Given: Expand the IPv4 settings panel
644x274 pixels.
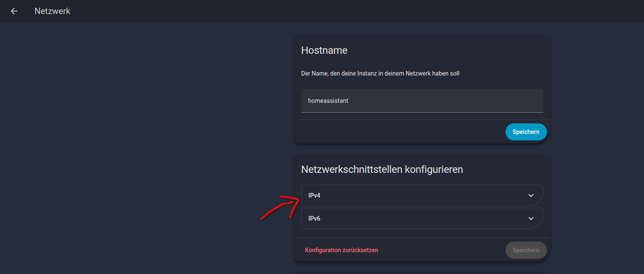Looking at the screenshot, I should pyautogui.click(x=422, y=195).
